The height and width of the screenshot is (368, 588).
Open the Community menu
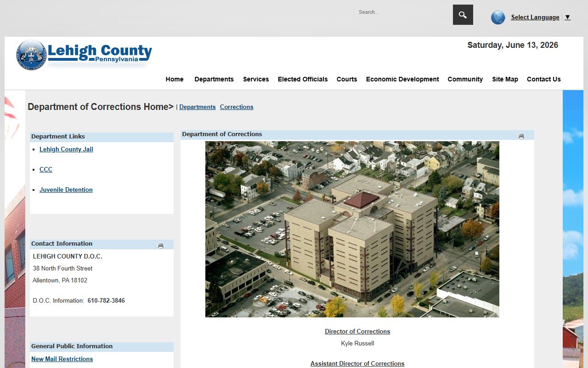pos(465,79)
